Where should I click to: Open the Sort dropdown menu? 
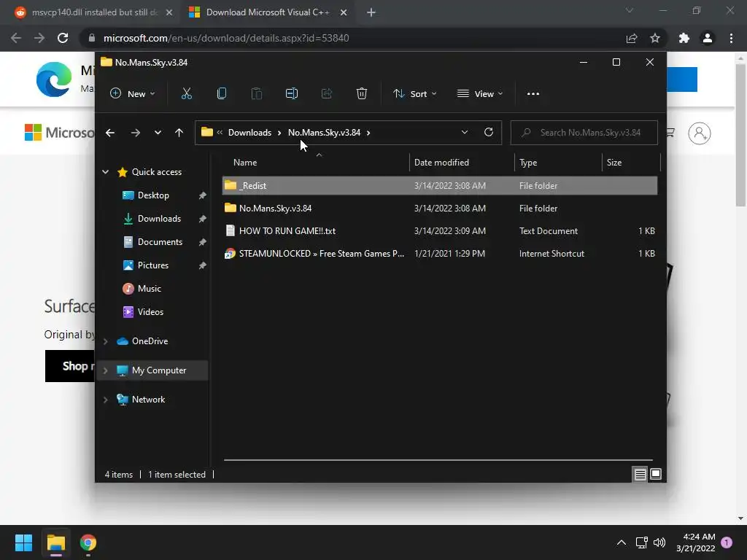(415, 94)
